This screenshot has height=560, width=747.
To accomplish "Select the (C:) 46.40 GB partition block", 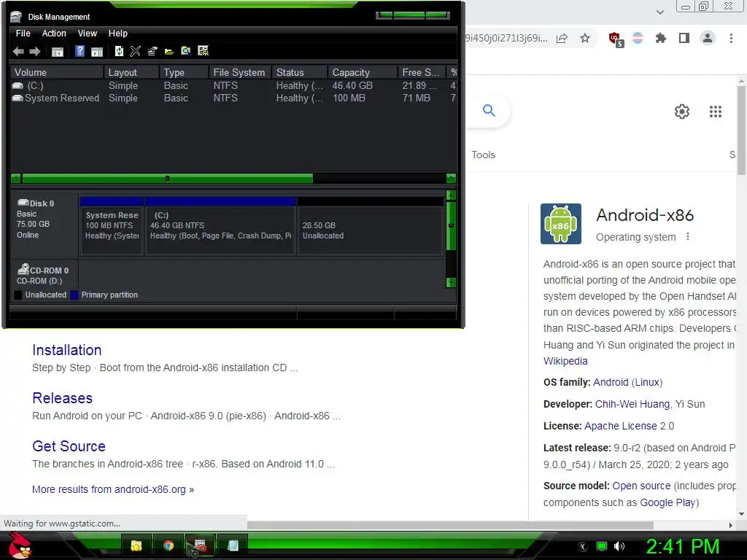I will click(x=220, y=226).
